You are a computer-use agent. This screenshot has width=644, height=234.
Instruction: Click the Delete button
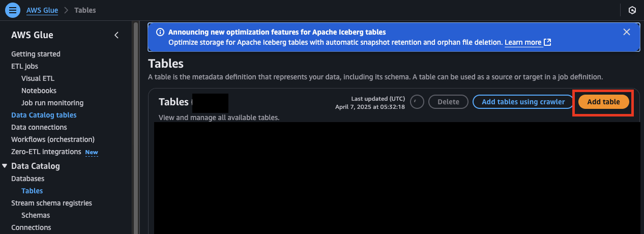(x=448, y=102)
